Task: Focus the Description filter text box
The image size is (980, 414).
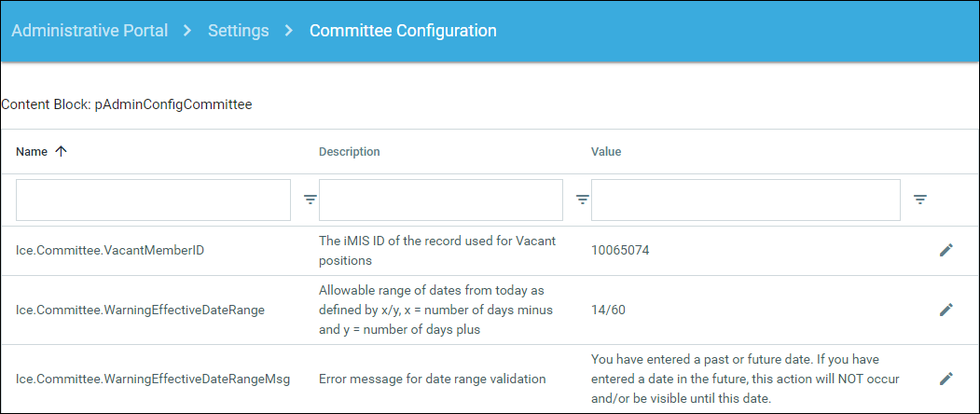Action: 440,200
